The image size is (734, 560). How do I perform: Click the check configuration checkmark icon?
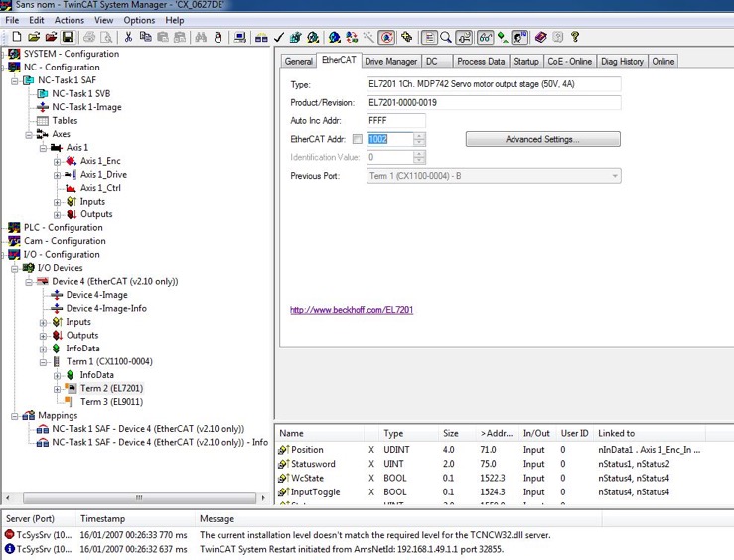point(279,38)
